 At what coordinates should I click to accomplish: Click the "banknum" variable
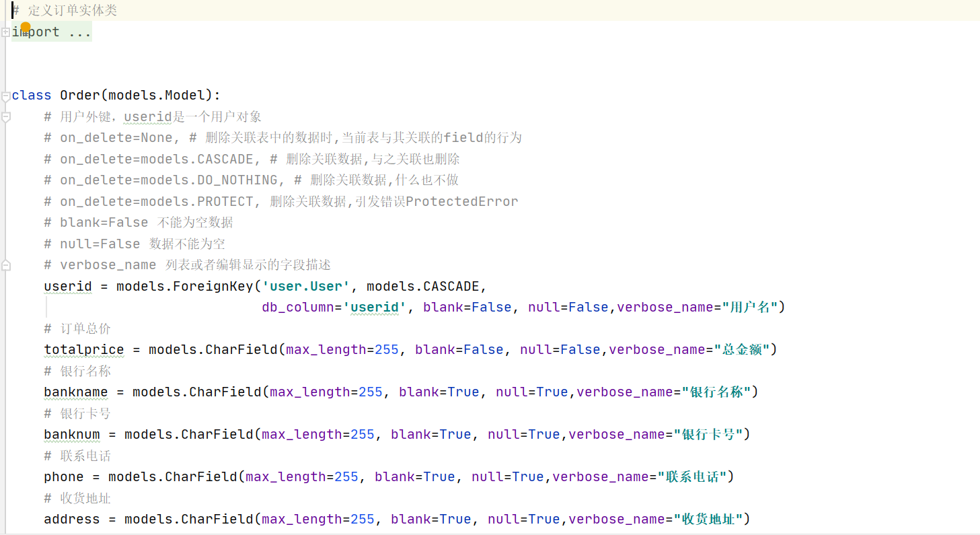pyautogui.click(x=72, y=435)
